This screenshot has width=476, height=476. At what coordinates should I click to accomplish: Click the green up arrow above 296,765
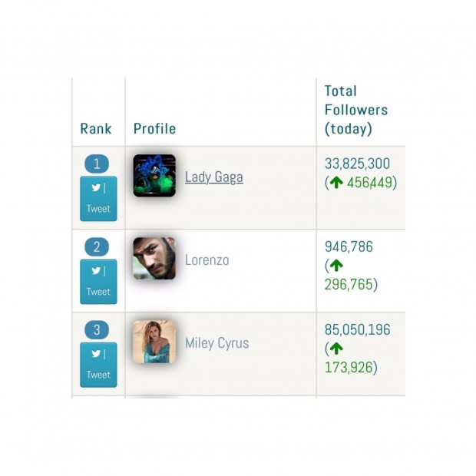pyautogui.click(x=336, y=266)
